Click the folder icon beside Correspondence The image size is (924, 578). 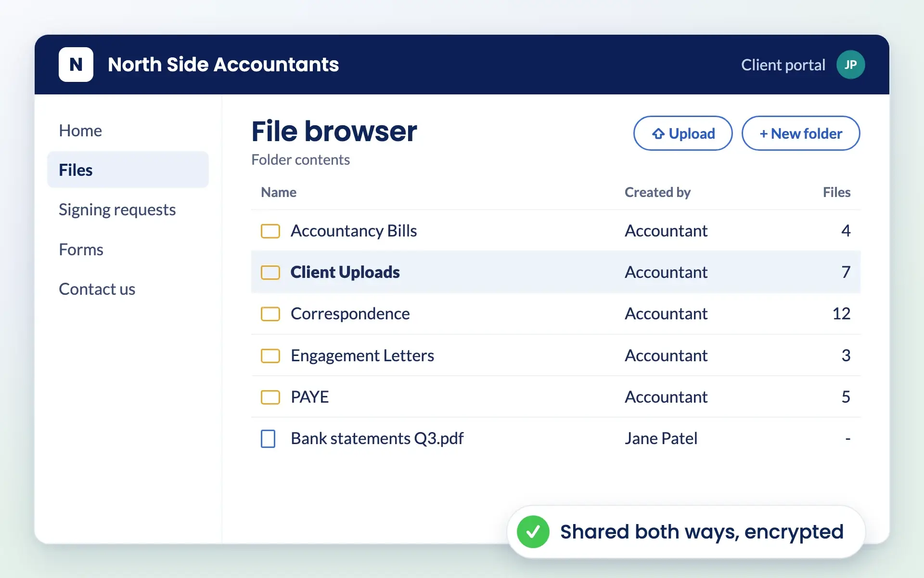[270, 314]
